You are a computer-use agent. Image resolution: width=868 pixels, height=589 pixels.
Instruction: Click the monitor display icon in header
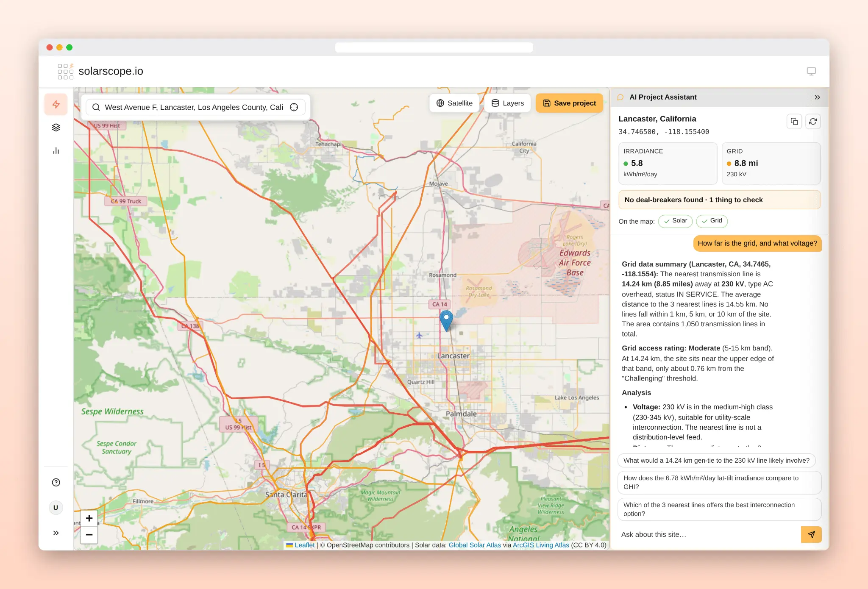pyautogui.click(x=811, y=71)
